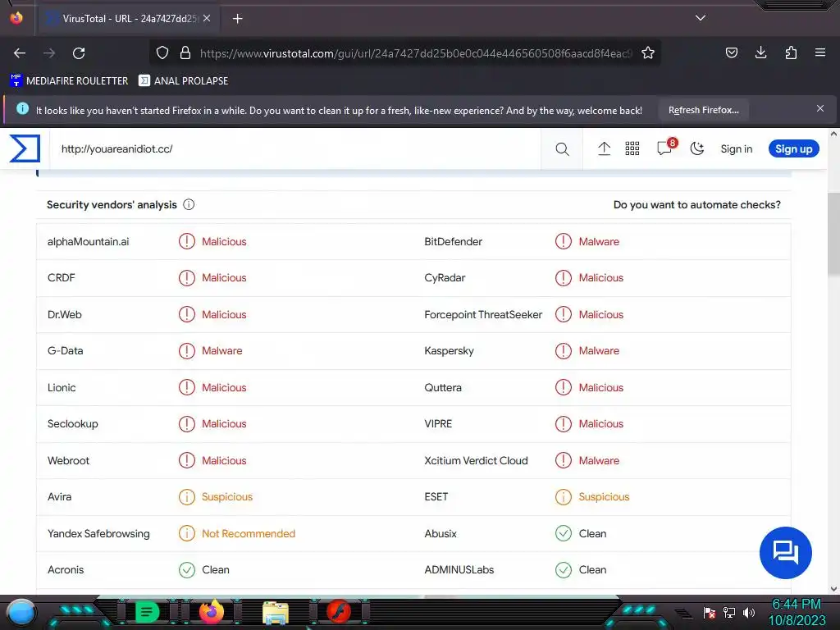The image size is (840, 630).
Task: Click the taskbar clock 6:44 PM
Action: pos(797,604)
